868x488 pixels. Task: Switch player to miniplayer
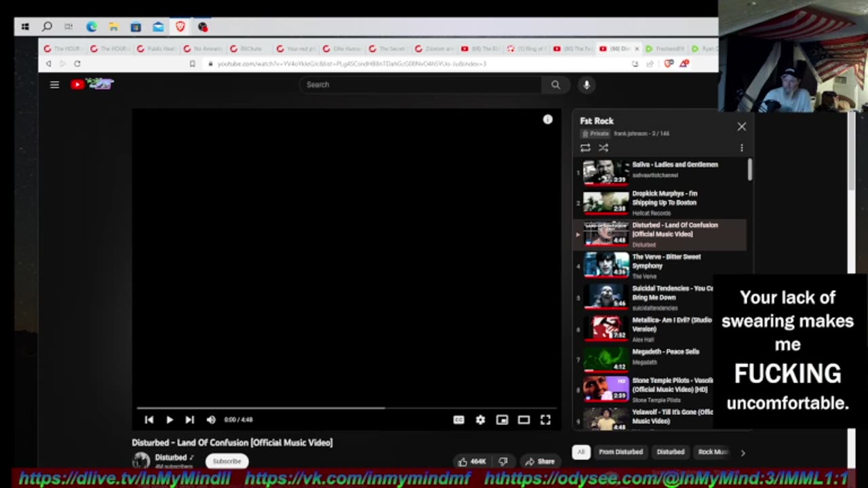[x=502, y=420]
